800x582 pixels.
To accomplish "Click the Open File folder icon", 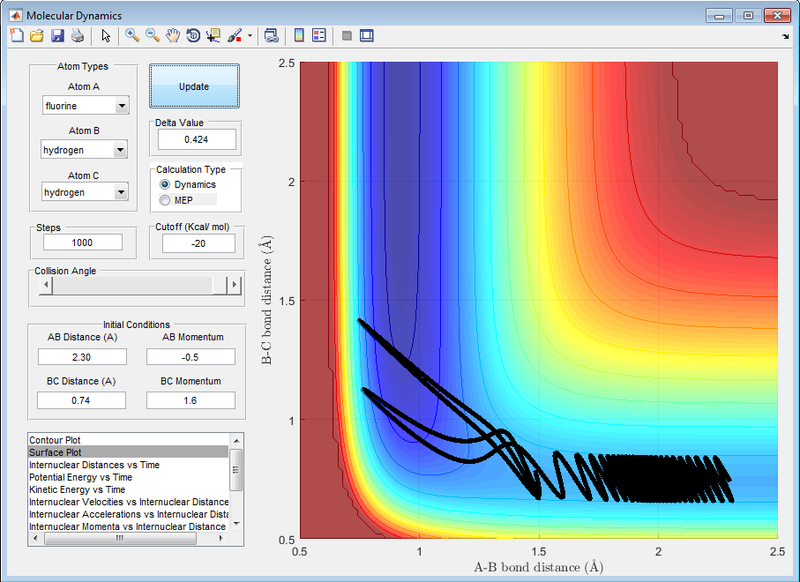I will coord(36,36).
